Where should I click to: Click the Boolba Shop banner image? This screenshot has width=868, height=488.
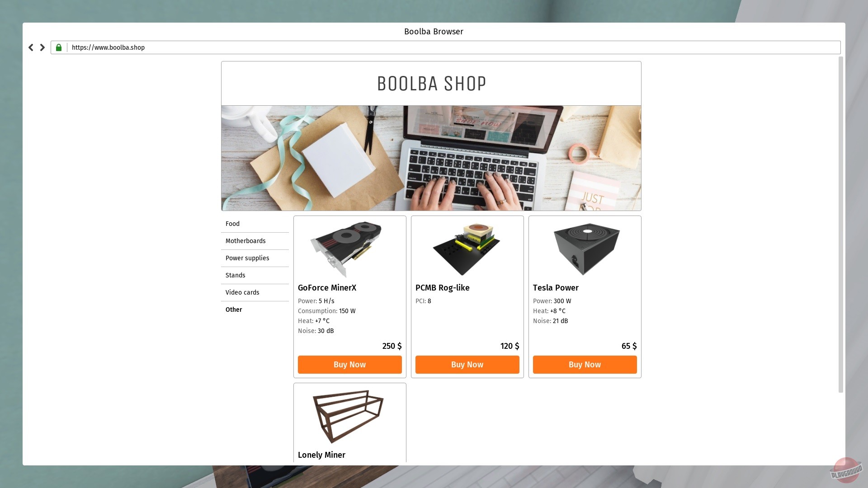point(431,158)
